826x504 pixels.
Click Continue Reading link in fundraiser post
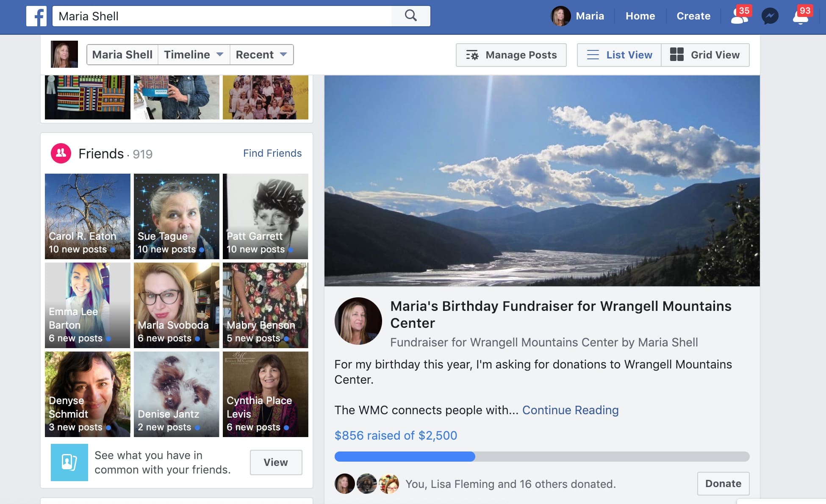click(570, 410)
